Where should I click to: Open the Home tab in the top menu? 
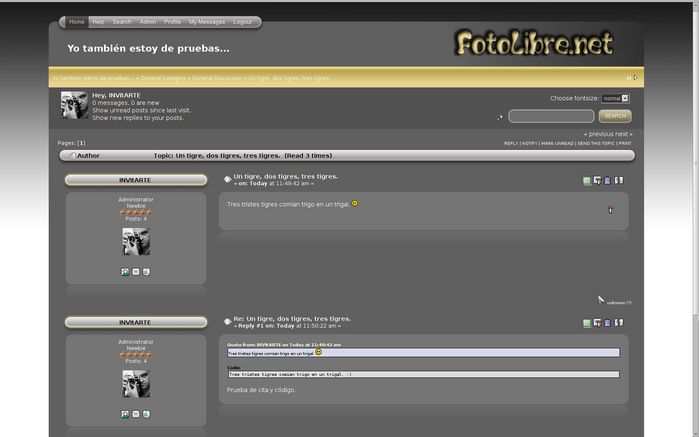(x=77, y=22)
